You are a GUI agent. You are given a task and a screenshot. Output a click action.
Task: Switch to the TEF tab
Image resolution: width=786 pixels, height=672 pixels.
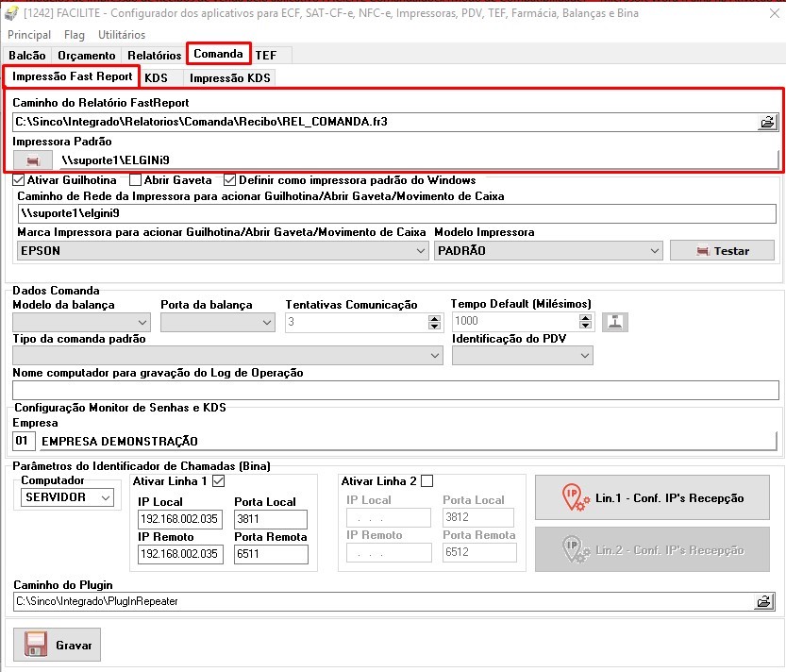(x=266, y=55)
